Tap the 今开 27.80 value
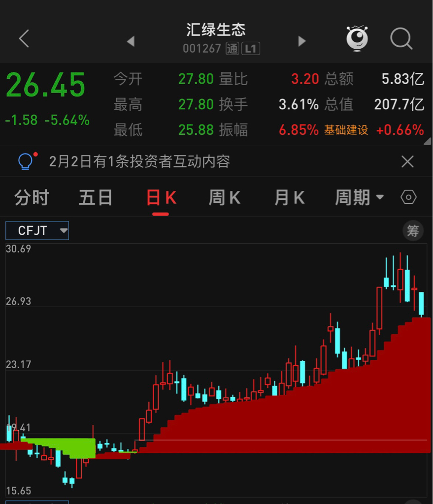Image resolution: width=433 pixels, height=504 pixels. pos(196,79)
